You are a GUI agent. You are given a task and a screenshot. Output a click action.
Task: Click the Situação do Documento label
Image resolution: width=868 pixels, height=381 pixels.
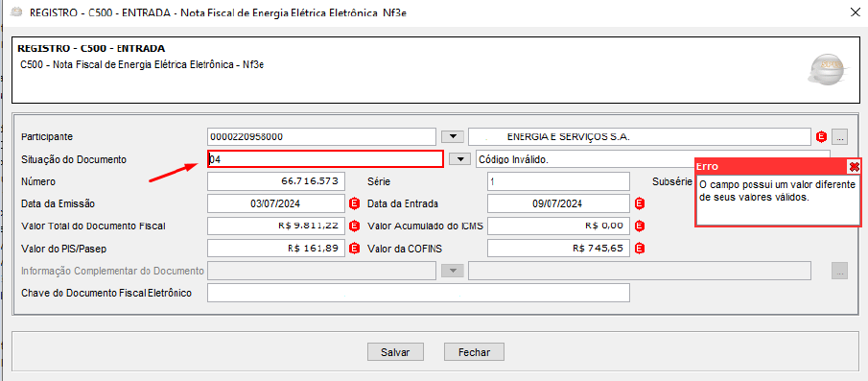(x=74, y=159)
